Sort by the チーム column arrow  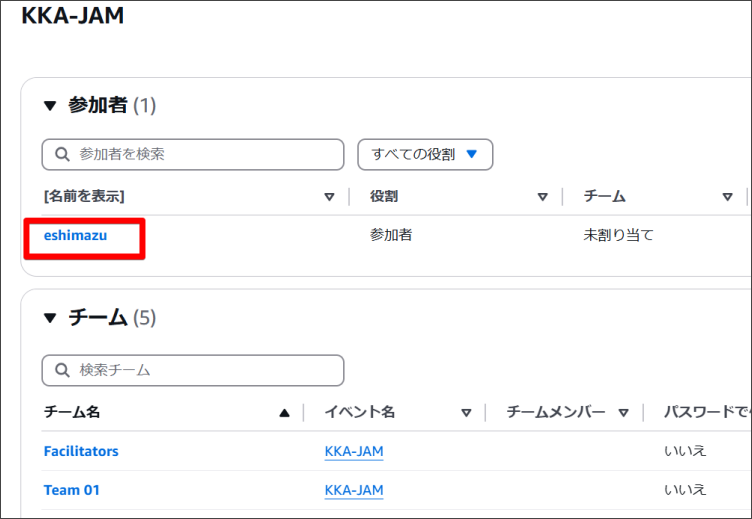pos(727,197)
